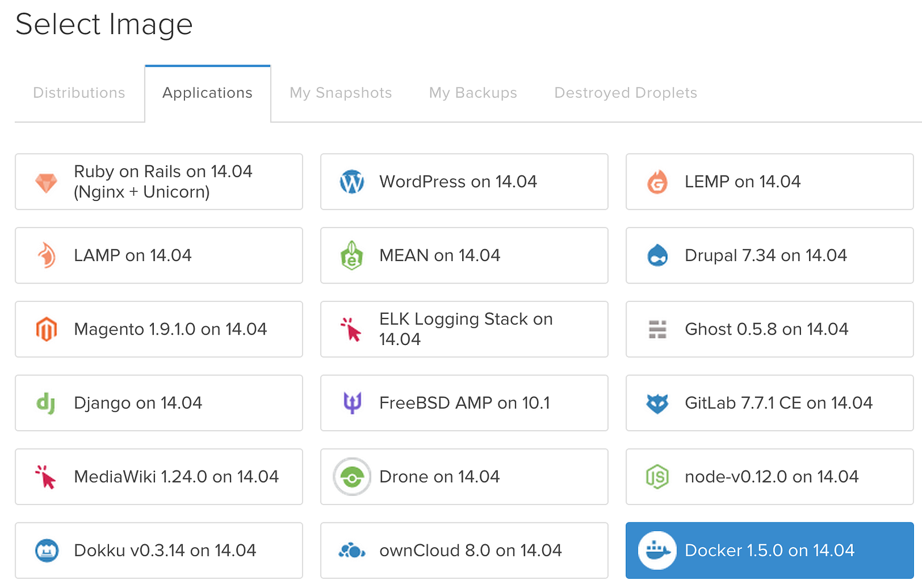Open the My Backups tab
This screenshot has width=922, height=588.
tap(473, 93)
